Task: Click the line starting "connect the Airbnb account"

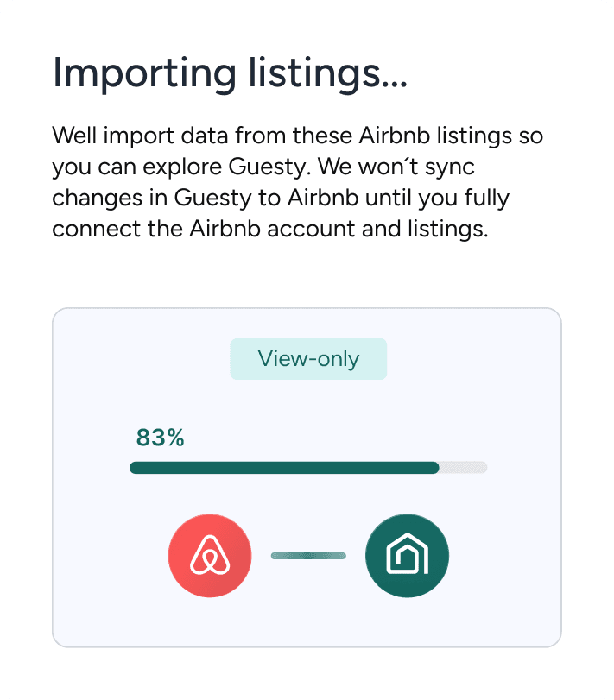Action: [x=270, y=230]
